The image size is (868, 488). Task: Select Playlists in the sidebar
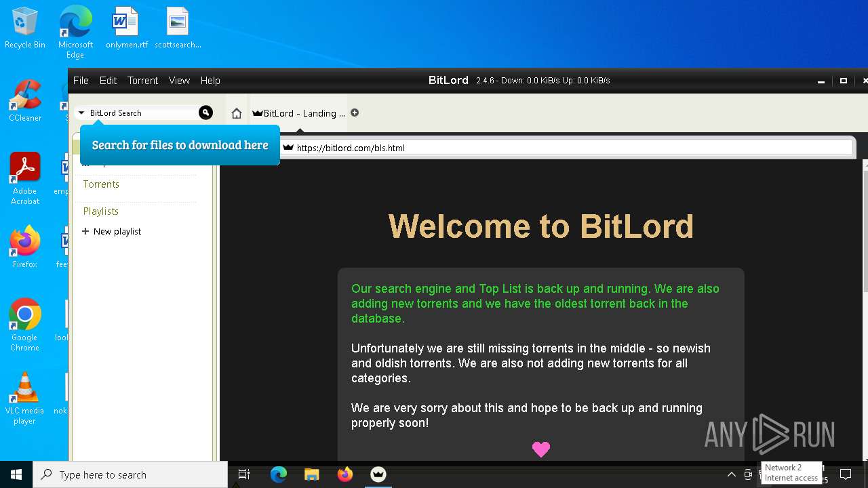pos(100,211)
